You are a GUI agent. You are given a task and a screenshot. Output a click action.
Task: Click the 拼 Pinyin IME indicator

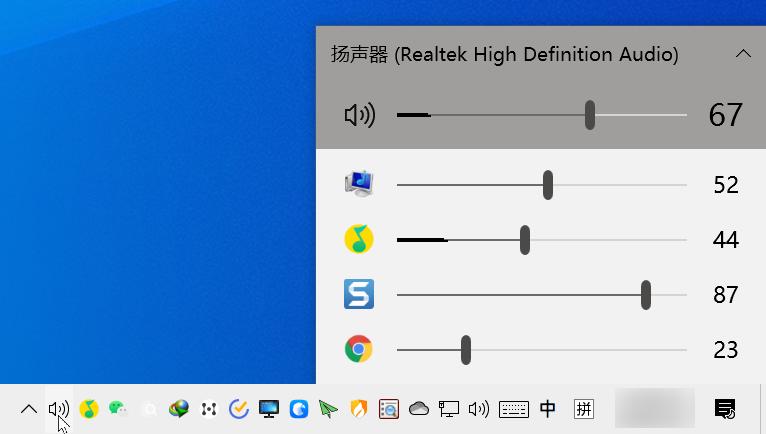coord(584,409)
